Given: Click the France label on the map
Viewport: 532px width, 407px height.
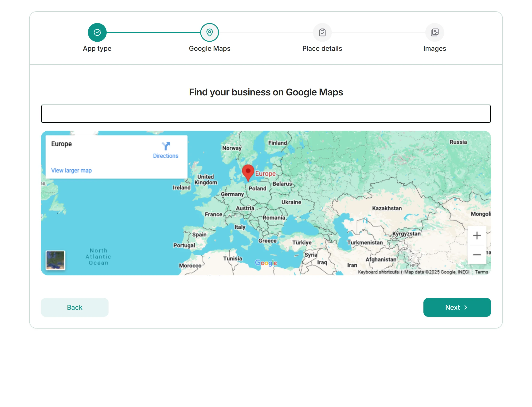Looking at the screenshot, I should (x=213, y=214).
